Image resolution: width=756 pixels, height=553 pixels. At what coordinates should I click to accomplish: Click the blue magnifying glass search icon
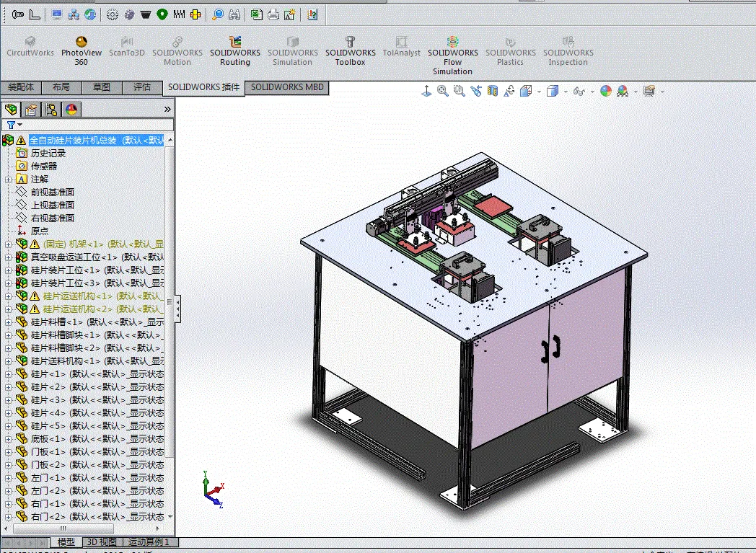(218, 15)
